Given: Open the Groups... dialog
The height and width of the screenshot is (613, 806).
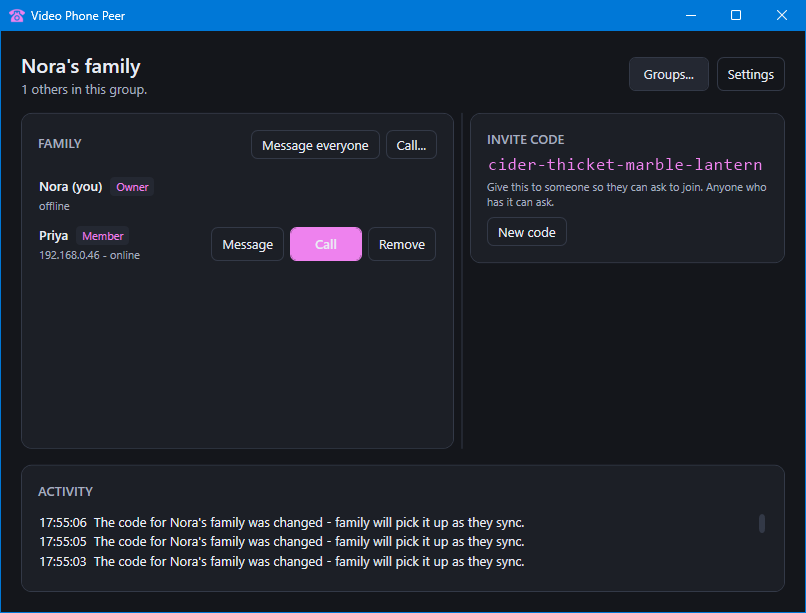Looking at the screenshot, I should tap(668, 75).
